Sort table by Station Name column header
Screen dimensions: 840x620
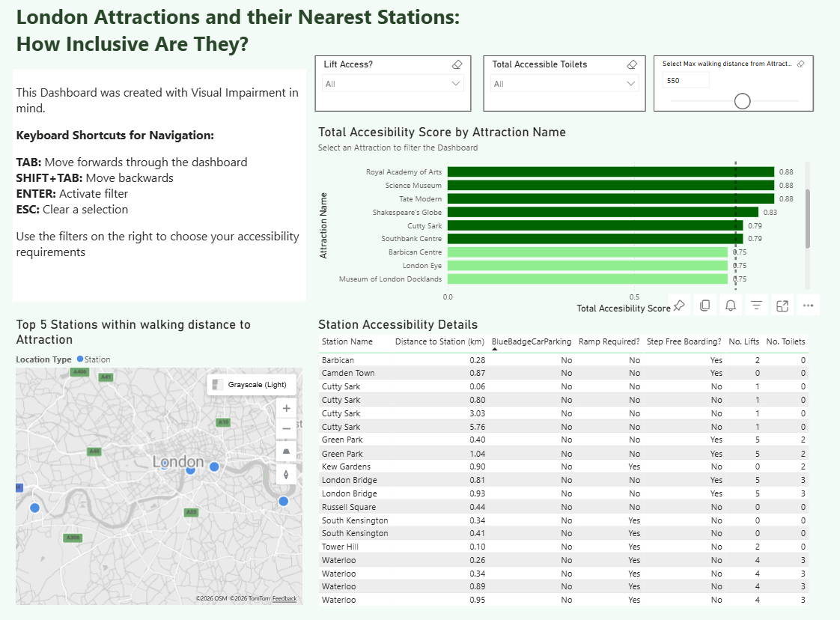pos(347,342)
